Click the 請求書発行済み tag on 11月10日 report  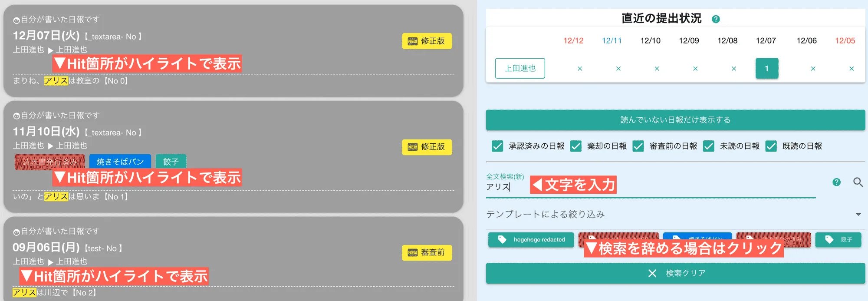pyautogui.click(x=50, y=162)
